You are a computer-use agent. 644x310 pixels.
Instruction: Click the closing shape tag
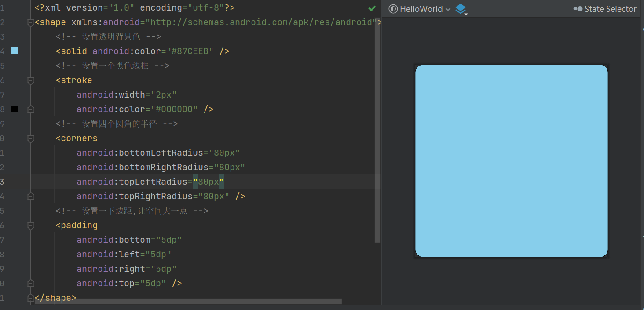[x=55, y=298]
